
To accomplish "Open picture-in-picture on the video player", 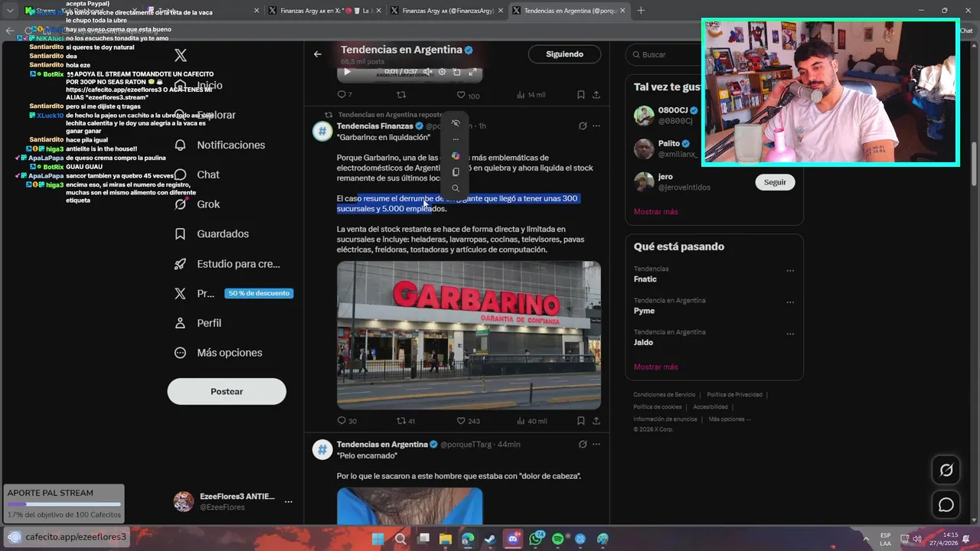I will 456,72.
